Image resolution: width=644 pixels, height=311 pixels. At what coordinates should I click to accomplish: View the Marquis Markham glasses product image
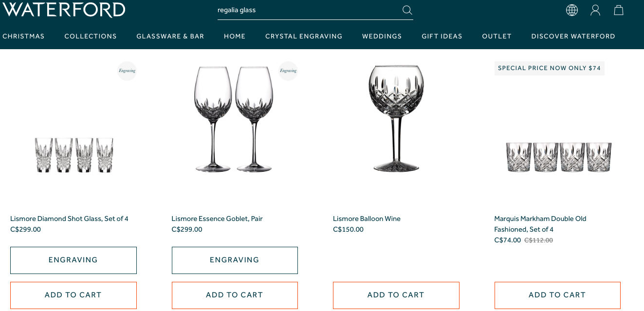tap(558, 157)
